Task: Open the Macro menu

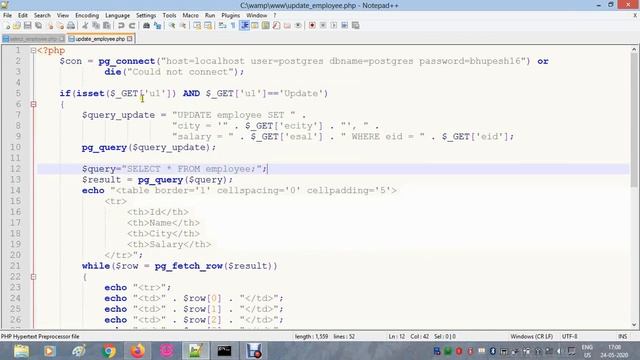Action: click(190, 16)
